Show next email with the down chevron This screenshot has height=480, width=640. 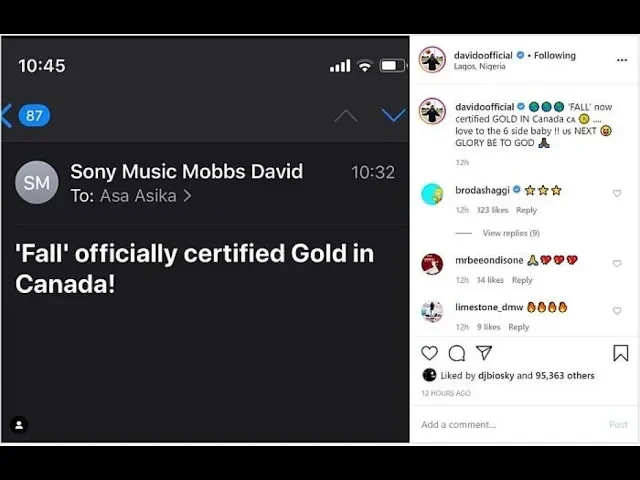click(x=393, y=116)
